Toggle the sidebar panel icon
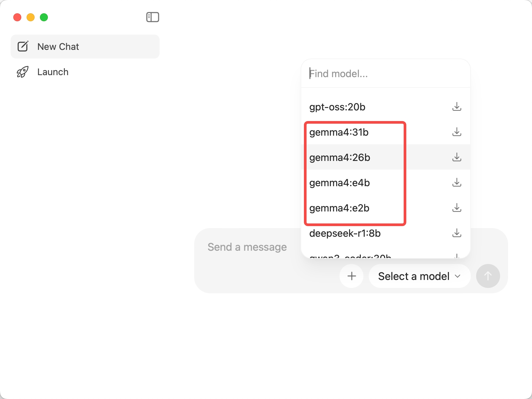Image resolution: width=532 pixels, height=399 pixels. [153, 17]
